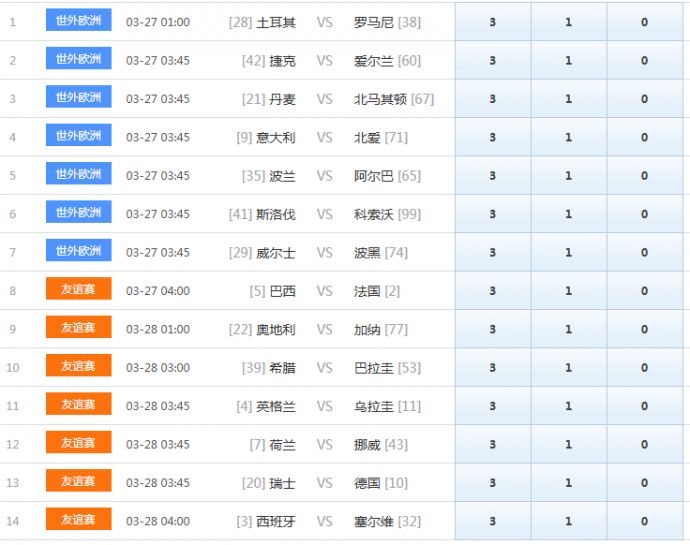Select win option 3 for 瑞士 vs 德国
Image resolution: width=690 pixels, height=545 pixels.
[x=493, y=482]
